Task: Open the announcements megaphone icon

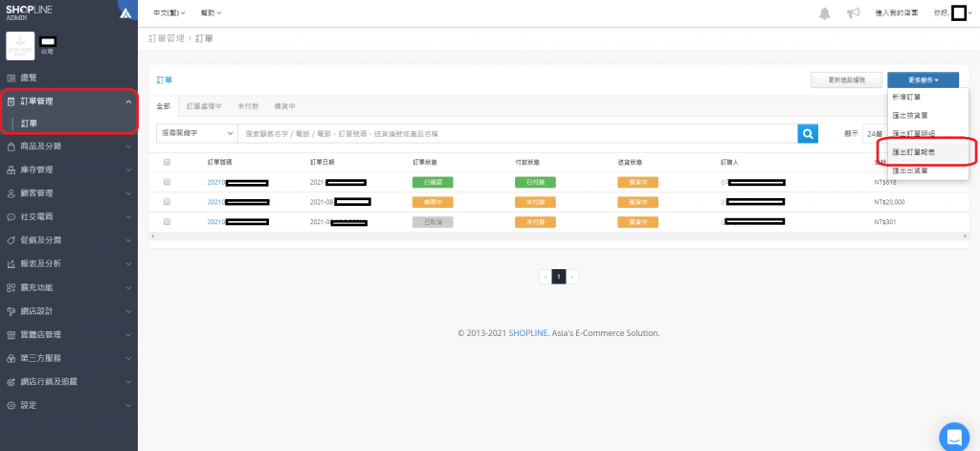Action: coord(854,12)
